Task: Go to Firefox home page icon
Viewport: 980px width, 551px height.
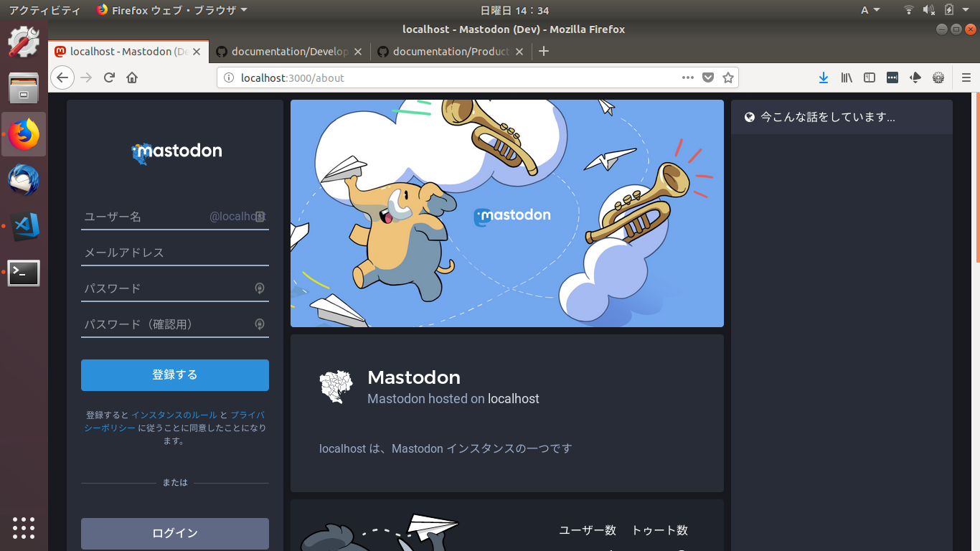Action: (132, 77)
